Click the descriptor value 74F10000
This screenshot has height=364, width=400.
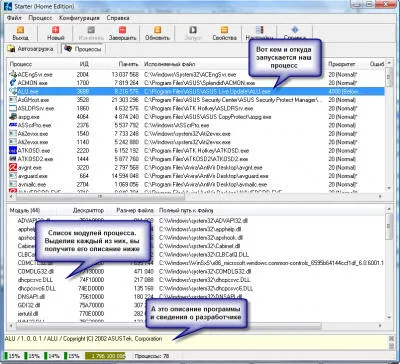(91, 279)
